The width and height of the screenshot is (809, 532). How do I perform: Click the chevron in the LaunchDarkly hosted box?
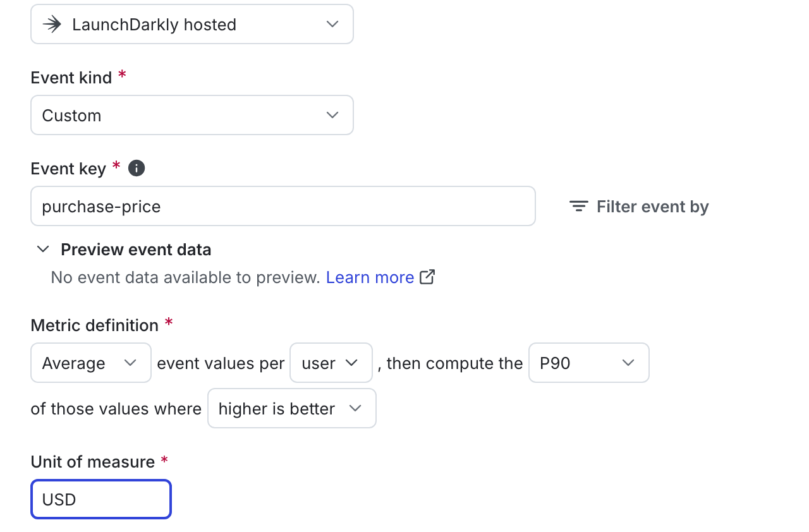tap(332, 24)
